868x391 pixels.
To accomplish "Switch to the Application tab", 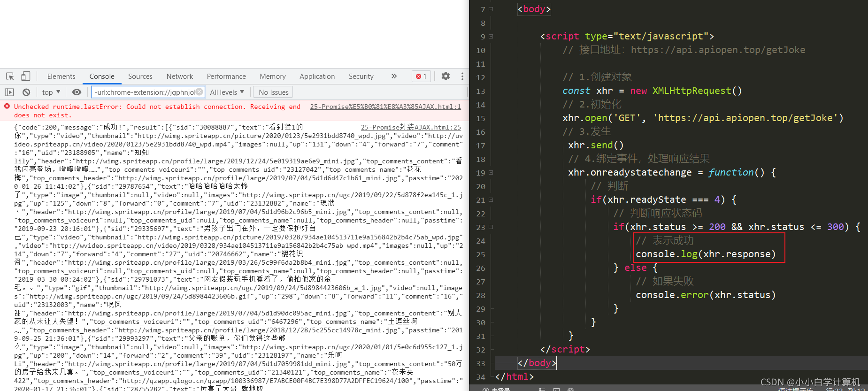I will [317, 77].
